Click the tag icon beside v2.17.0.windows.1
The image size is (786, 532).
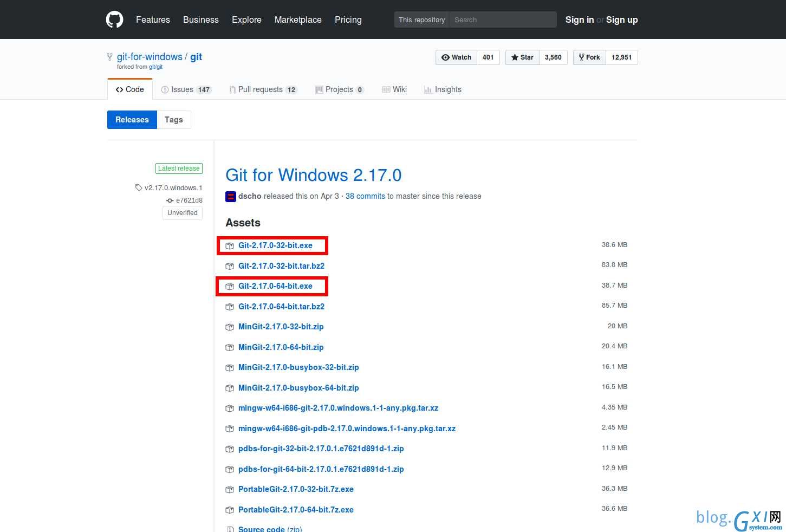click(139, 187)
